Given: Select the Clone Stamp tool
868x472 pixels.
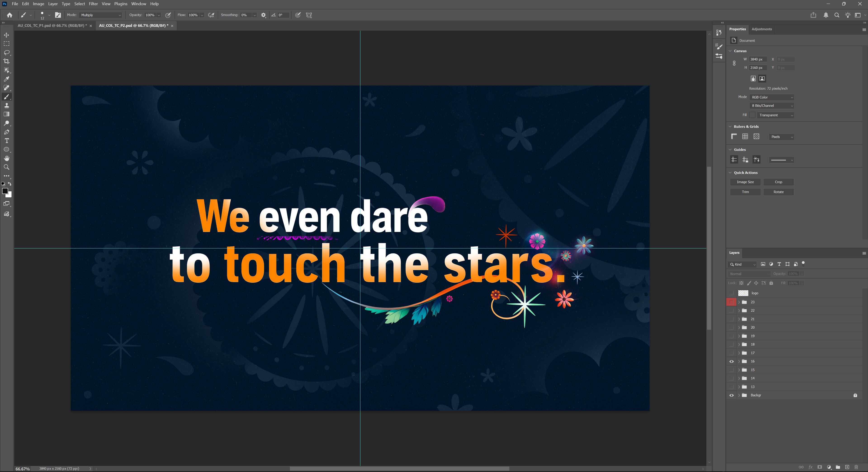Looking at the screenshot, I should tap(6, 105).
